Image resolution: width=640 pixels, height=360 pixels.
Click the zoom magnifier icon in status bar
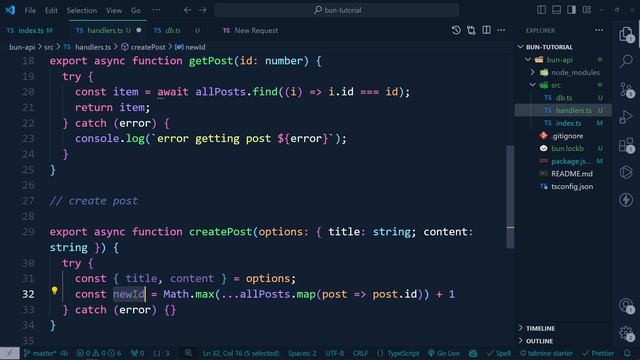click(188, 353)
